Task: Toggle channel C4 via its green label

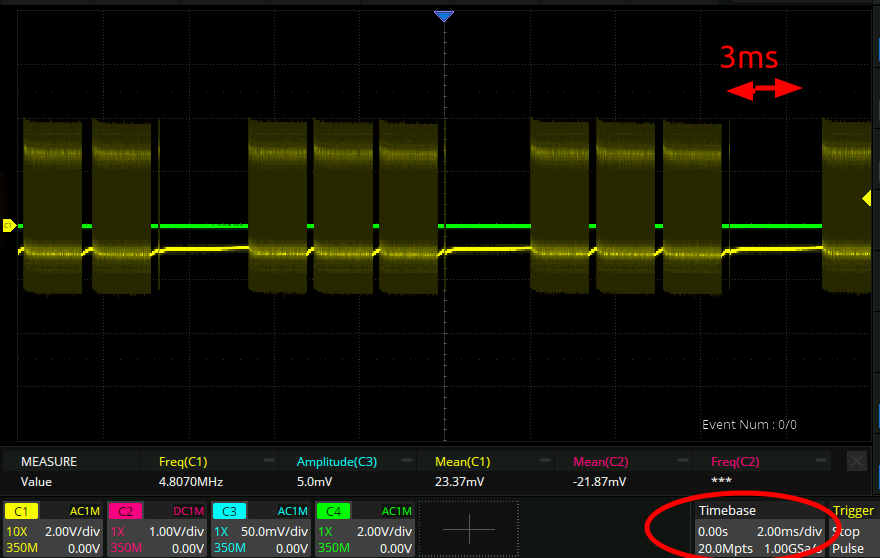Action: pos(333,511)
